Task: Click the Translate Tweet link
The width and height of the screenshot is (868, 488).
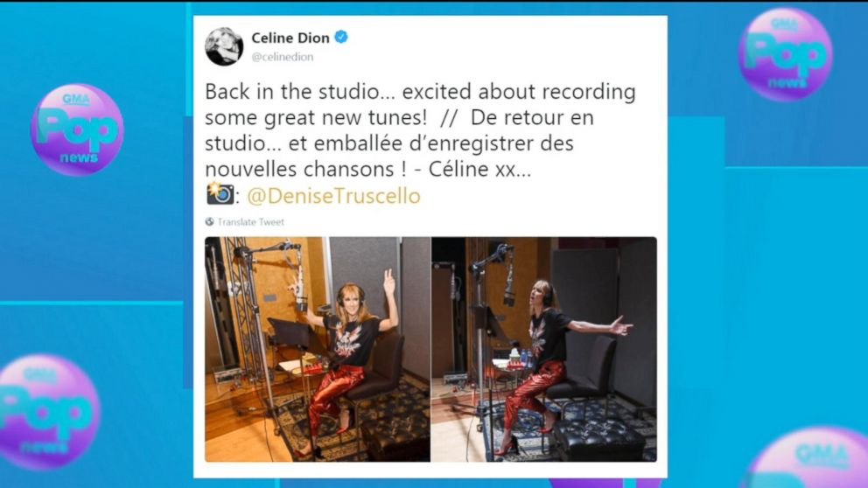Action: pyautogui.click(x=250, y=222)
